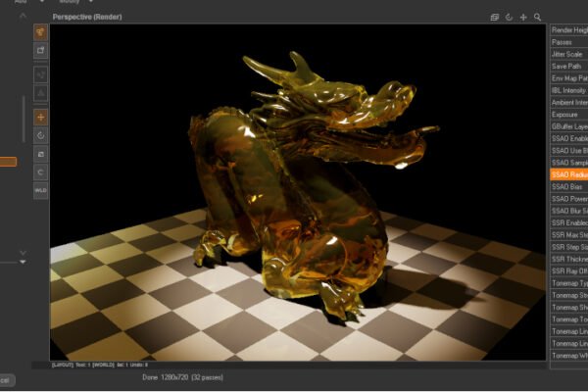Screen dimensions: 588x392
Task: Click the orbit icon at viewport top right
Action: point(509,18)
